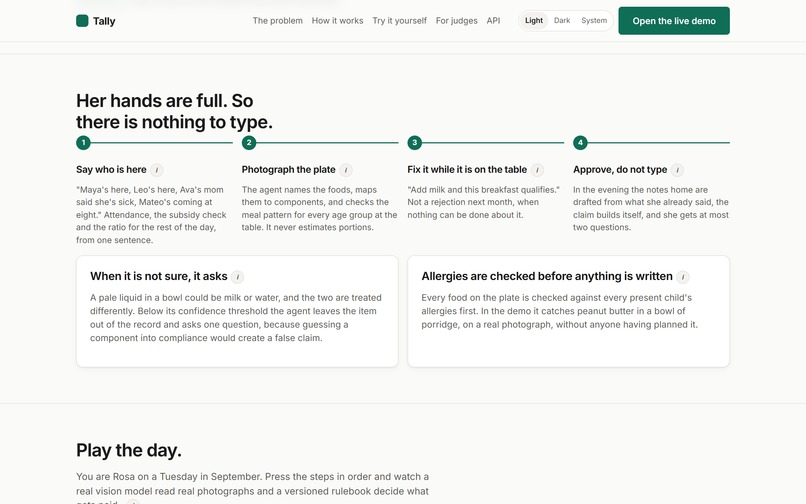This screenshot has height=504, width=806.
Task: Click paragraph starting You are Rosa on a Tuesday
Action: [x=252, y=489]
